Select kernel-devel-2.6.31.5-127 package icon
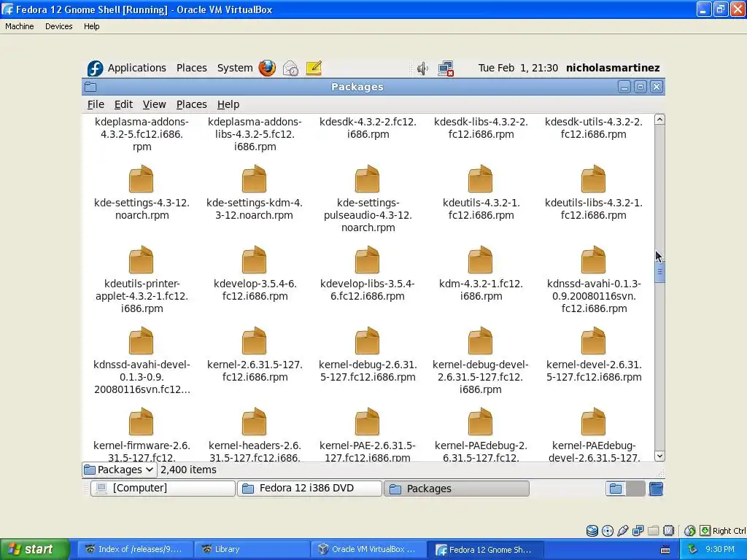The height and width of the screenshot is (560, 747). click(x=593, y=341)
